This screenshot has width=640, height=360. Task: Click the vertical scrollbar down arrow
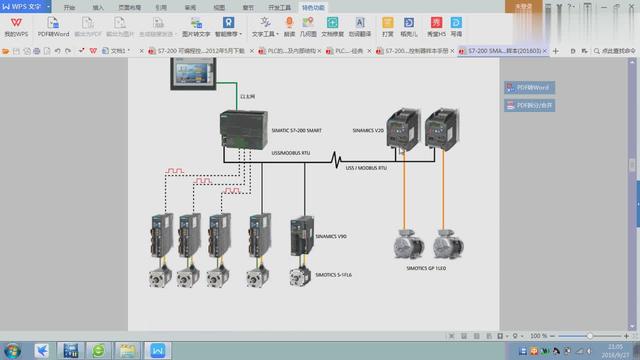(632, 327)
